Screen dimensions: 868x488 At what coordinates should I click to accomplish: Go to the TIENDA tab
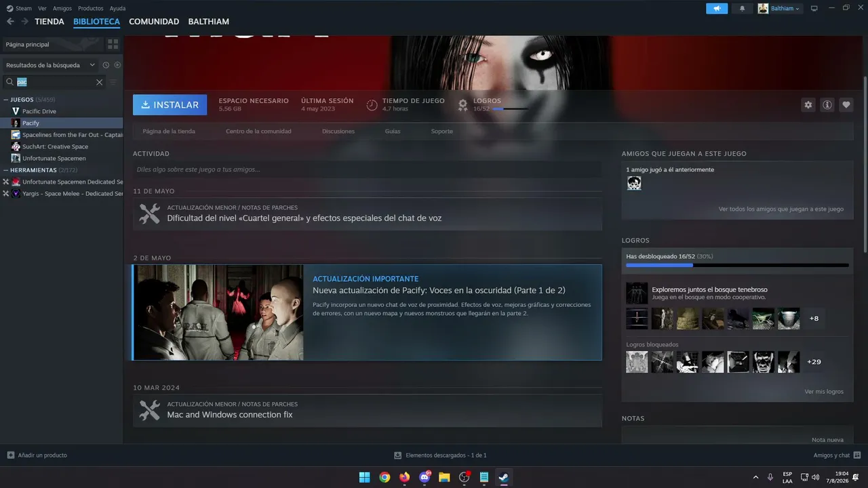click(50, 22)
